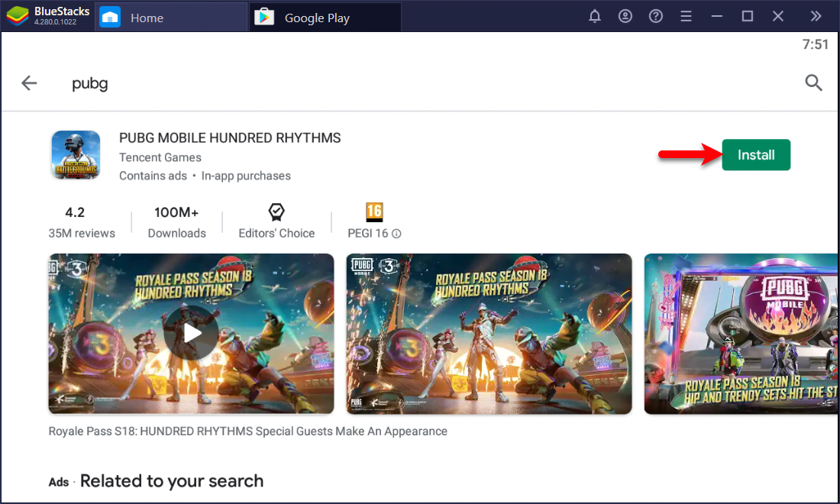Click the Home tab house icon
The image size is (840, 504).
[110, 17]
